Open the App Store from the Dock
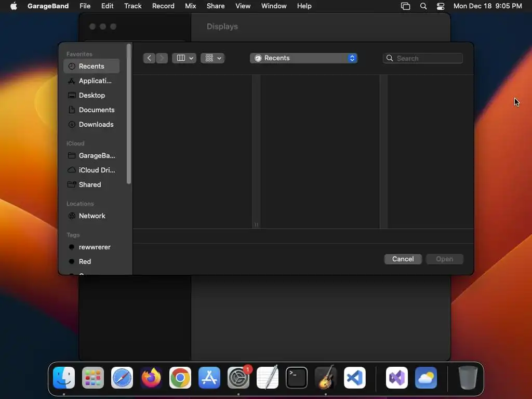This screenshot has height=399, width=532. pos(209,378)
